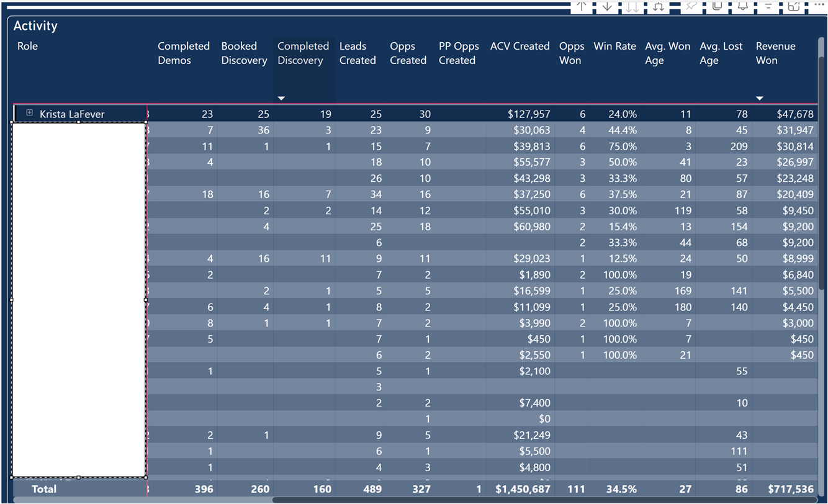This screenshot has width=828, height=504.
Task: Click the Avg. Won Age header
Action: [x=667, y=53]
